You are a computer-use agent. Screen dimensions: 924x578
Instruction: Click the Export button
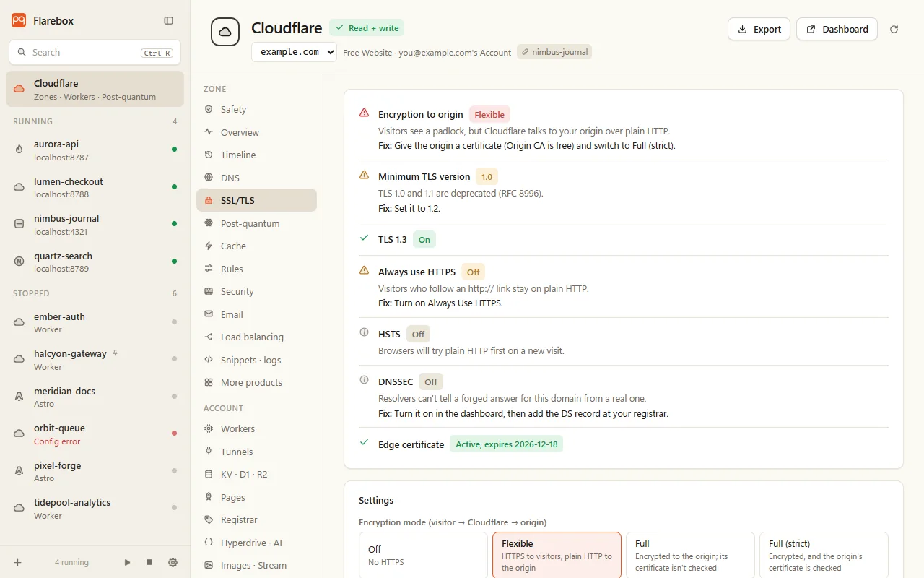click(x=759, y=29)
